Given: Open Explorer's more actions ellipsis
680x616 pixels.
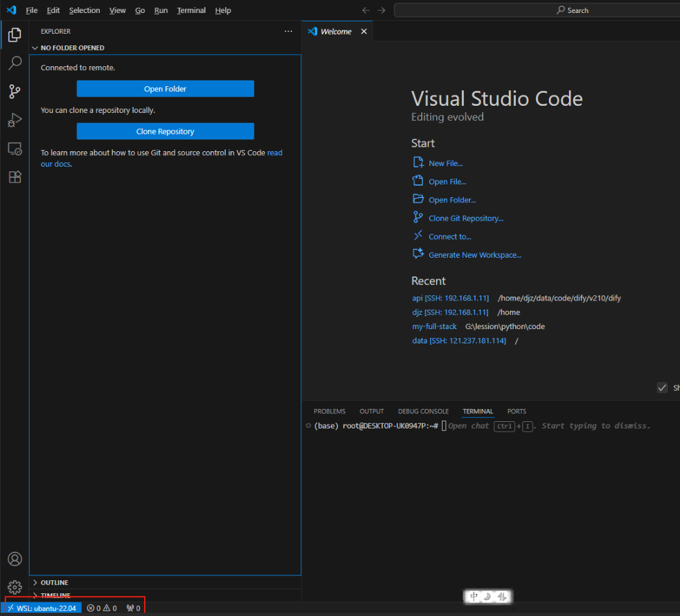Looking at the screenshot, I should click(x=288, y=31).
